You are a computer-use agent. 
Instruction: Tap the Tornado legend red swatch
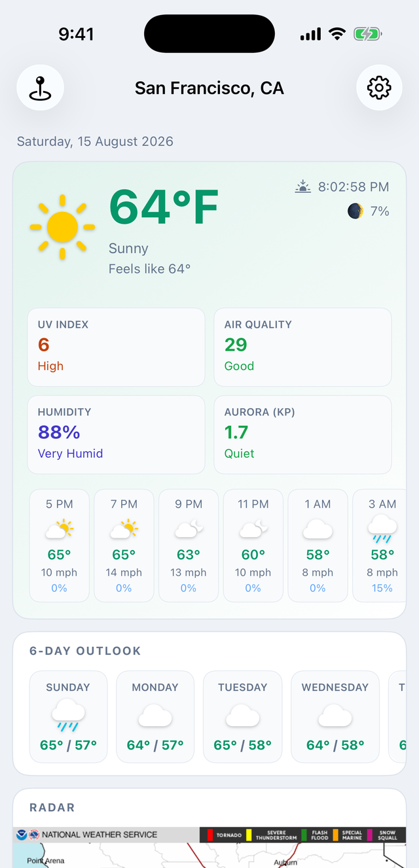pyautogui.click(x=210, y=835)
